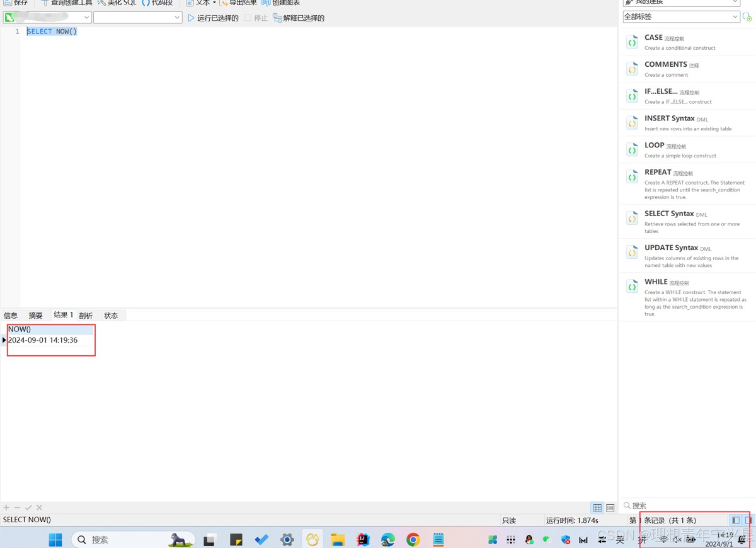Switch results to grid view

pyautogui.click(x=597, y=508)
